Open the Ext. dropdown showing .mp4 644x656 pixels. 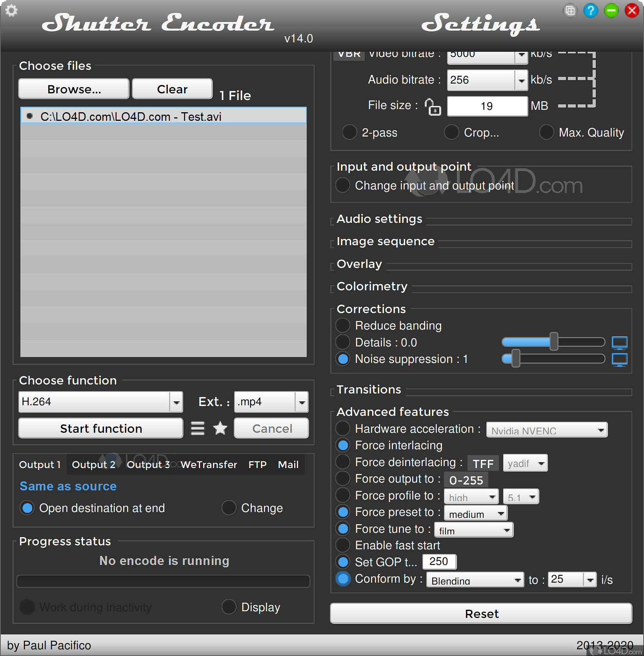point(271,402)
